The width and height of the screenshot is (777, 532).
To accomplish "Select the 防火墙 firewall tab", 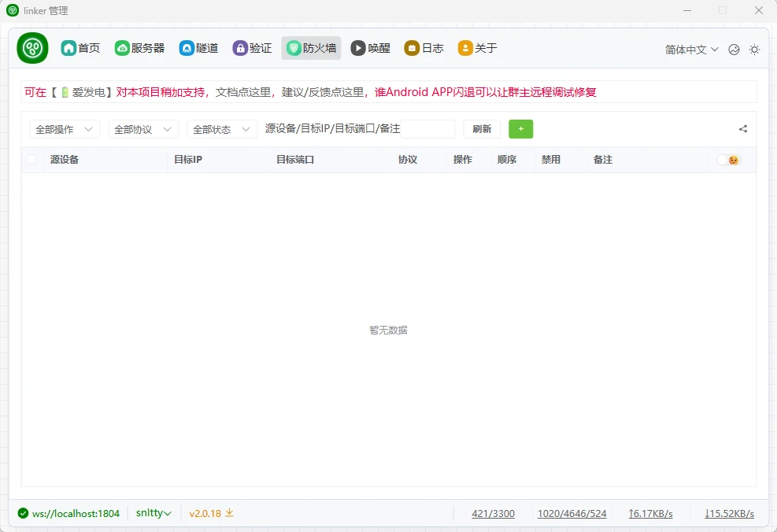I will click(311, 48).
